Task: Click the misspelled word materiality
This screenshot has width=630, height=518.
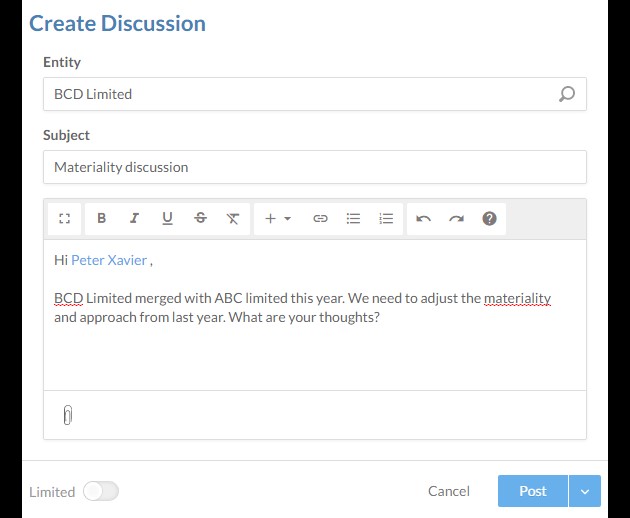Action: point(517,299)
